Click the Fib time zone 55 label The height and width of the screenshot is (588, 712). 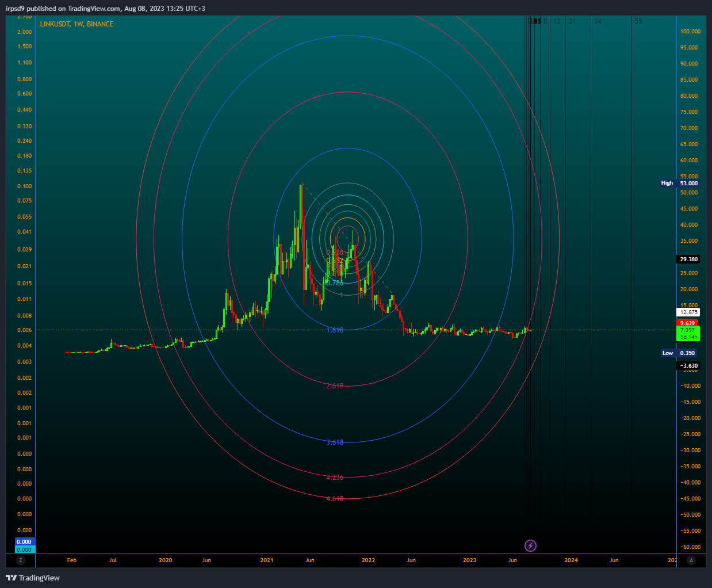(x=638, y=21)
